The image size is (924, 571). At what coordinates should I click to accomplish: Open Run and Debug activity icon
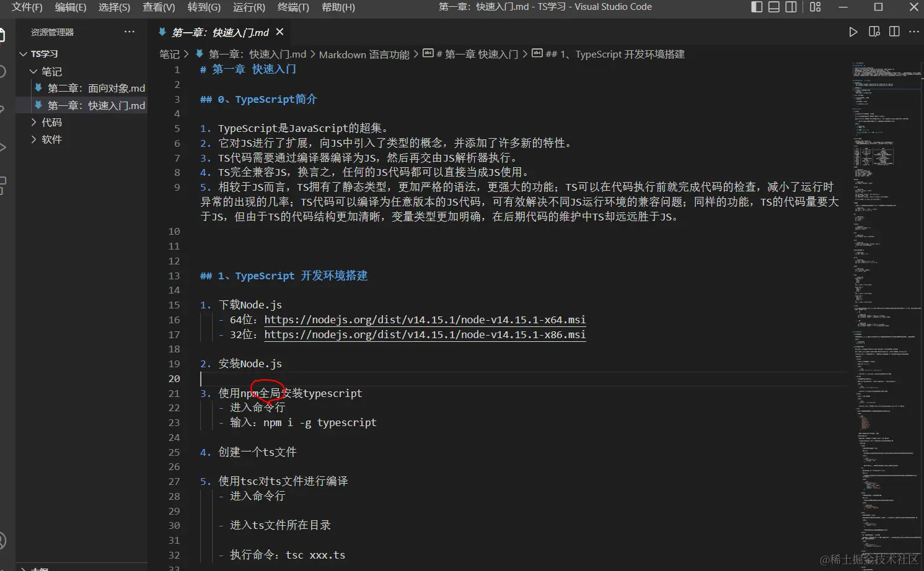click(2, 147)
